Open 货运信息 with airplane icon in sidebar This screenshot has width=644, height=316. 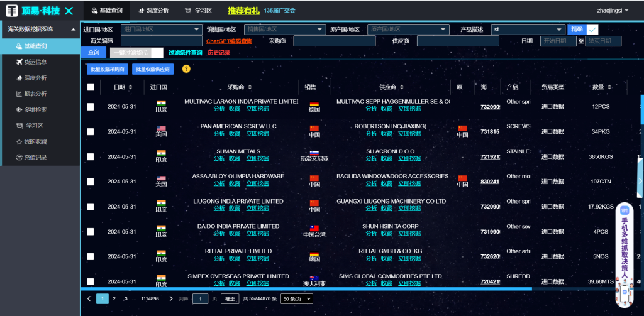19,62
